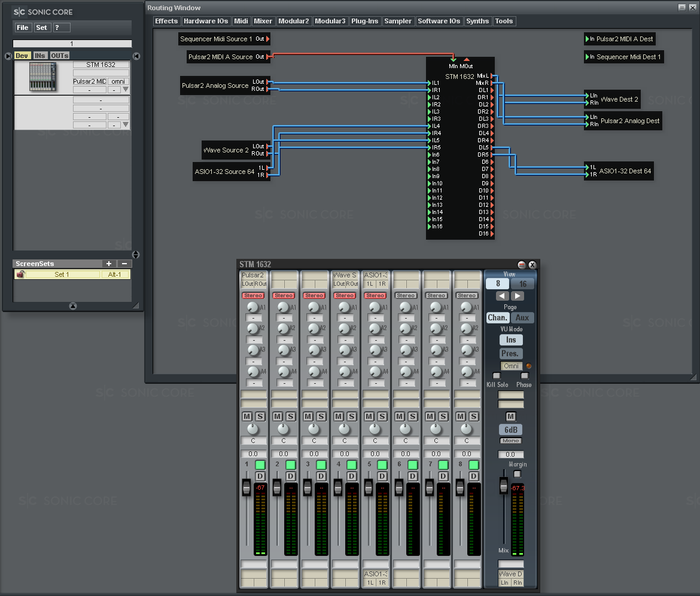This screenshot has height=596, width=700.
Task: Toggle Stereo on channel 3
Action: point(314,295)
